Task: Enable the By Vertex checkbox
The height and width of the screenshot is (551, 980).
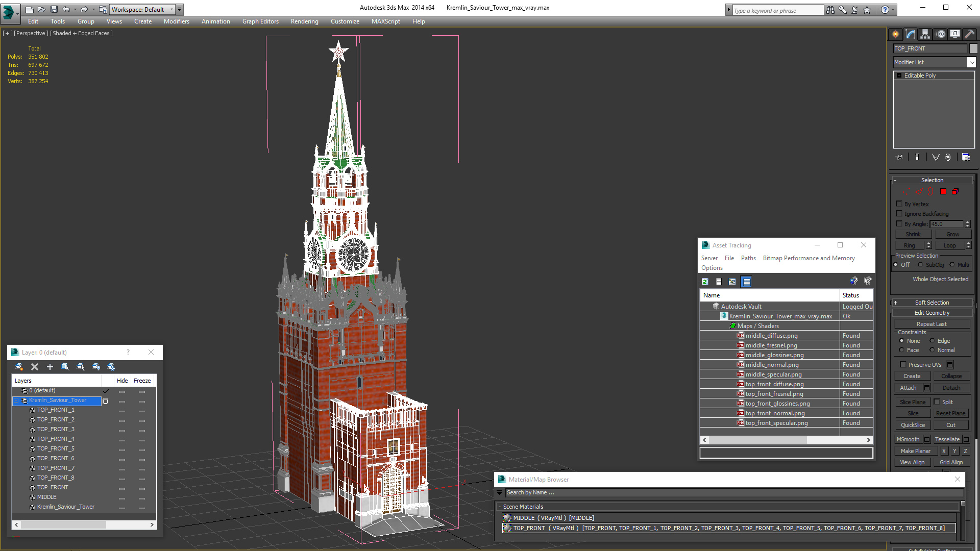Action: pos(899,204)
